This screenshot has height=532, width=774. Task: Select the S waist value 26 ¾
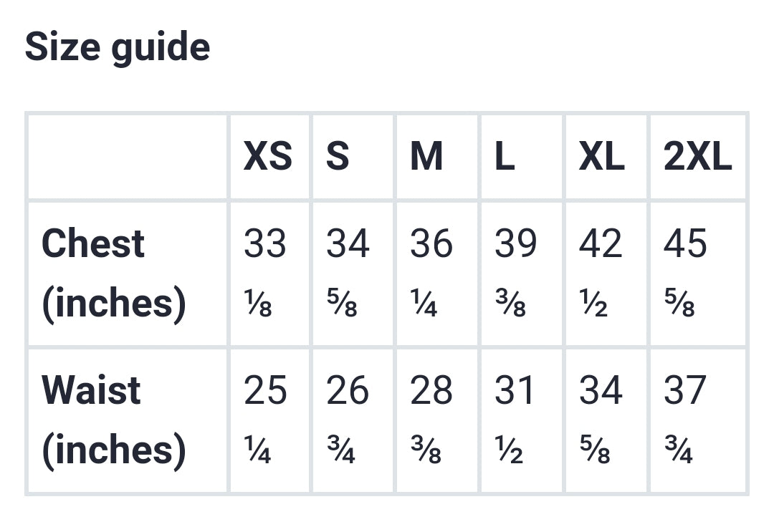click(348, 420)
